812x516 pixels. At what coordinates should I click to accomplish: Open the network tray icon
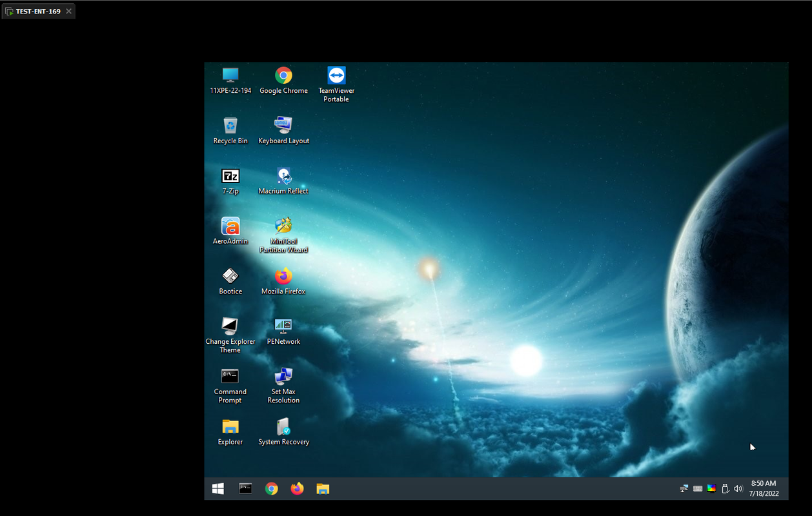[x=684, y=489]
